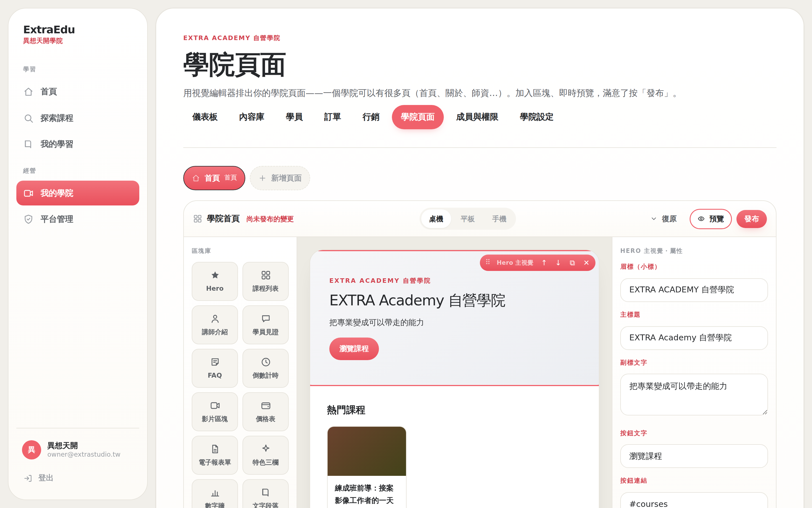Image resolution: width=812 pixels, height=508 pixels.
Task: Edit the 副標文字 textarea
Action: click(x=694, y=395)
